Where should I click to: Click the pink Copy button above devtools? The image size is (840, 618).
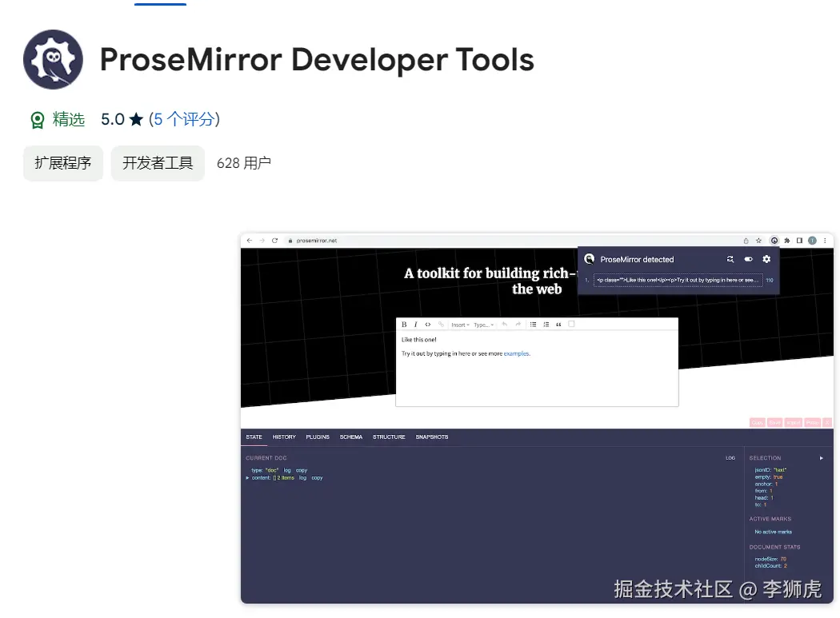(758, 423)
